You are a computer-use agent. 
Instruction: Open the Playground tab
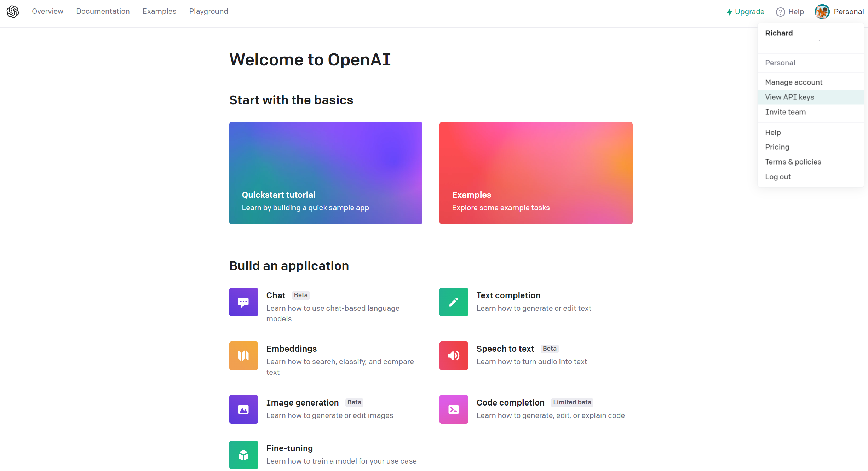pyautogui.click(x=209, y=12)
